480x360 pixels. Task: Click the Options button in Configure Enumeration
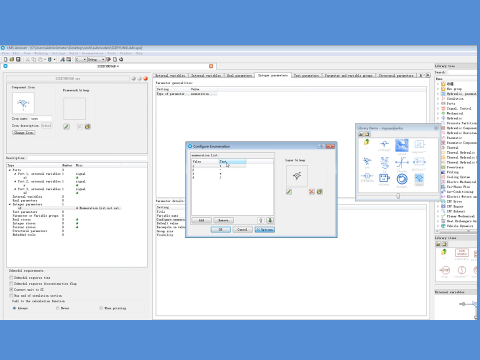click(x=265, y=230)
